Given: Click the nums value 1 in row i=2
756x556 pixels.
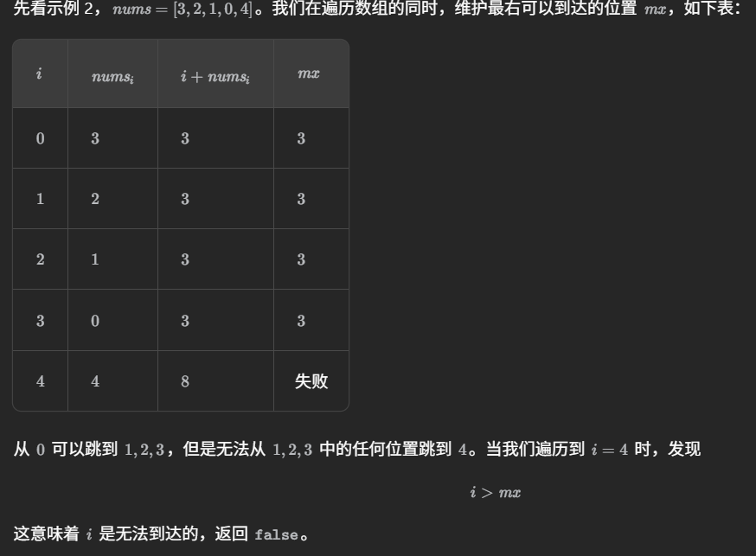Looking at the screenshot, I should pyautogui.click(x=95, y=259).
